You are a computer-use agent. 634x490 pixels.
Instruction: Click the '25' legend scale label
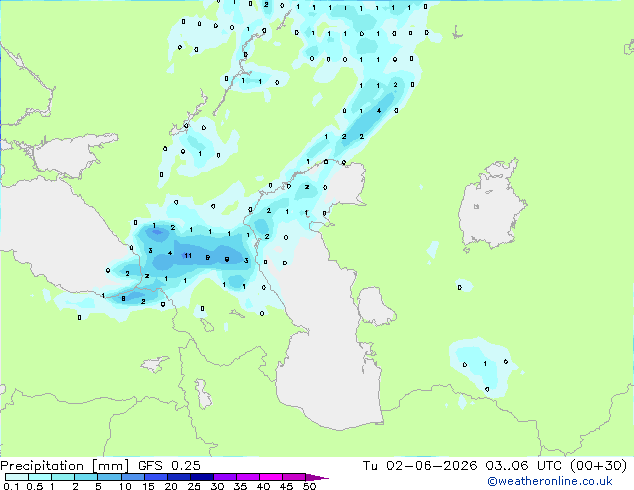pos(194,486)
